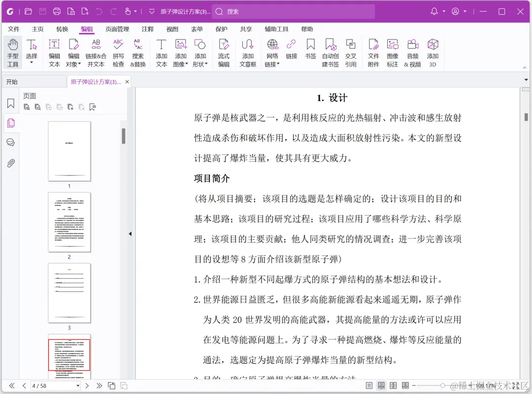Image resolution: width=532 pixels, height=394 pixels.
Task: Click Audio & Video (音频&视频) tool
Action: click(413, 53)
